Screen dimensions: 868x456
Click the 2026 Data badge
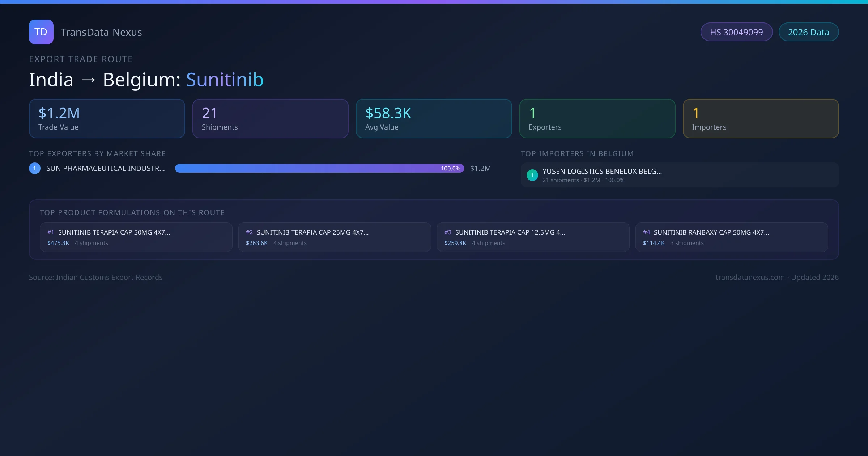click(808, 32)
